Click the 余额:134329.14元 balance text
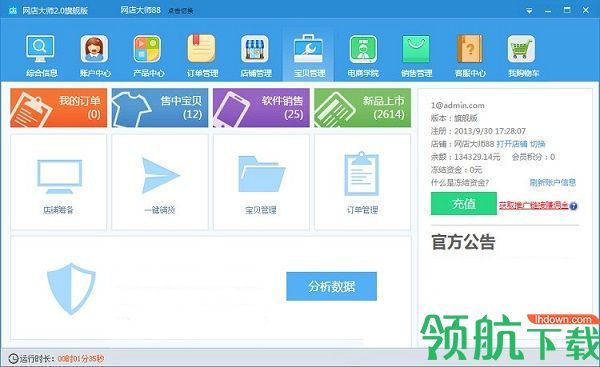The image size is (600, 367). pyautogui.click(x=465, y=157)
